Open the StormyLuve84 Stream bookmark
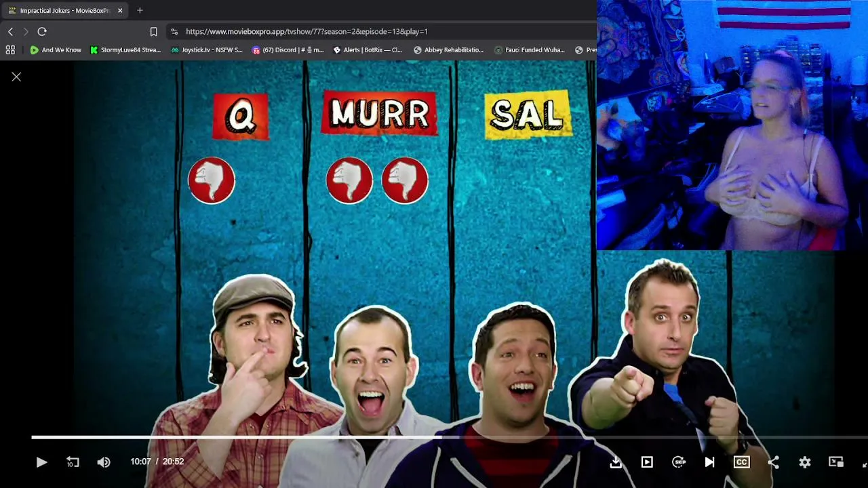 coord(125,49)
